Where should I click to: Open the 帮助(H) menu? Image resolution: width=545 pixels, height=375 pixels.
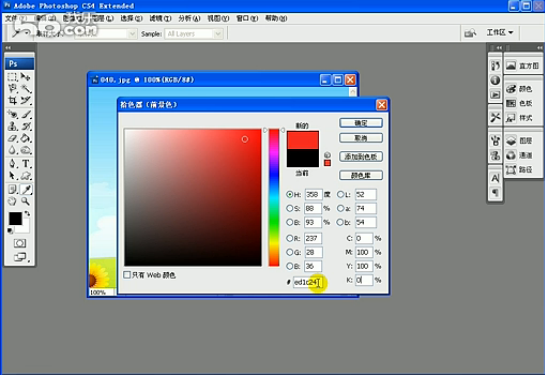[276, 18]
